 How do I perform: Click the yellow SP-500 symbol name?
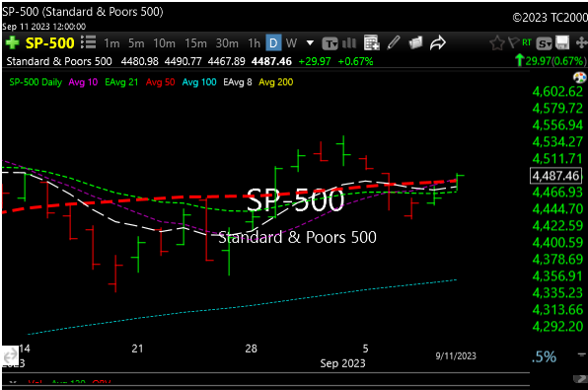click(x=50, y=43)
